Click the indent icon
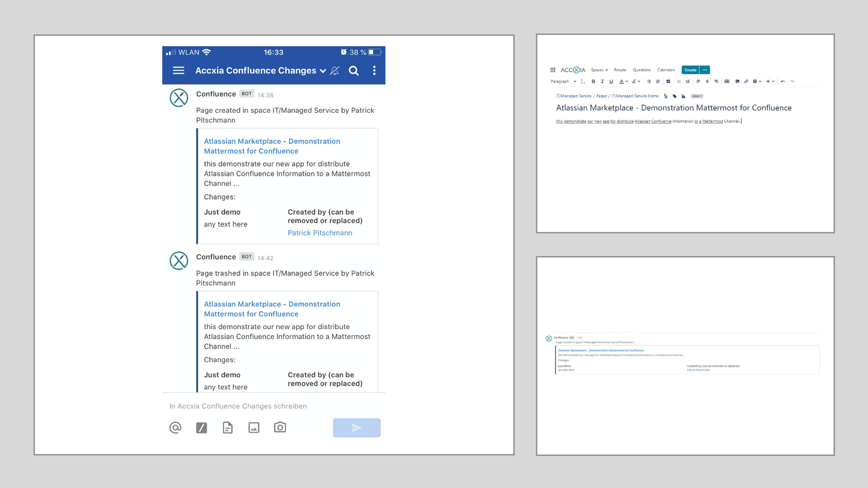The height and width of the screenshot is (488, 868). pyautogui.click(x=687, y=81)
